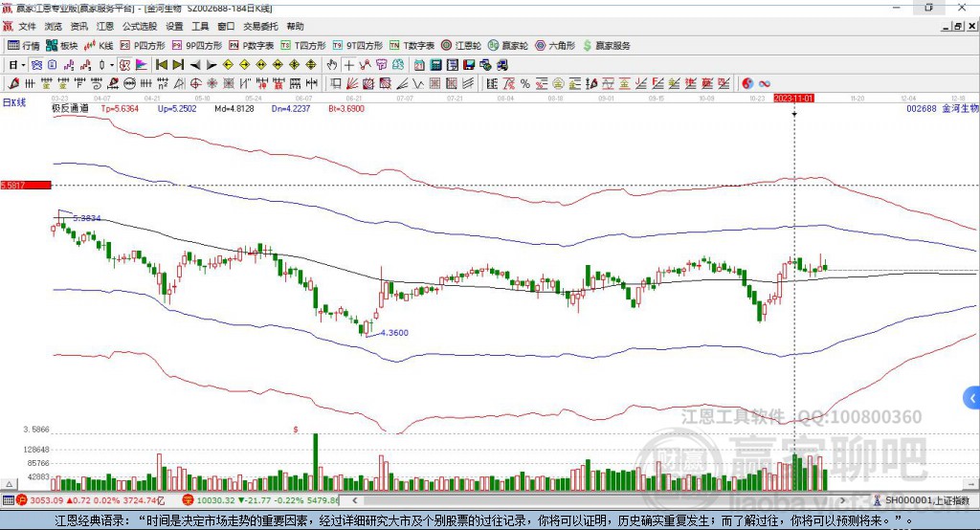Toggle the 极反 indicator button

125,65
